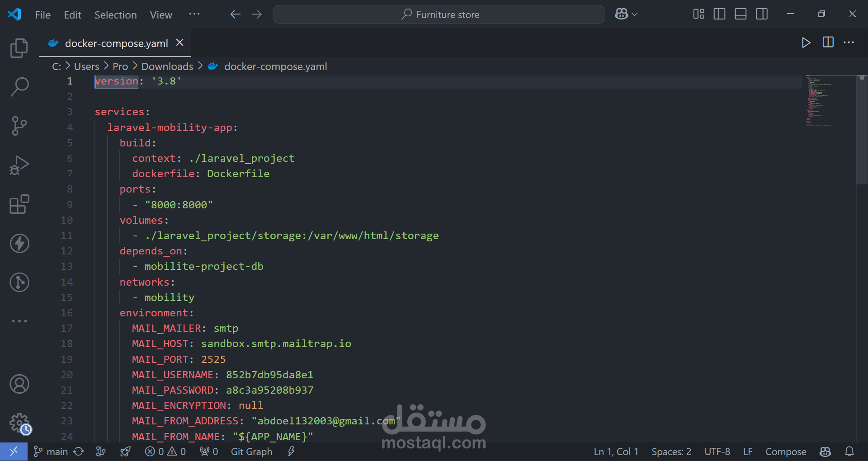Open the lightning bolt activity bar view

click(x=19, y=244)
